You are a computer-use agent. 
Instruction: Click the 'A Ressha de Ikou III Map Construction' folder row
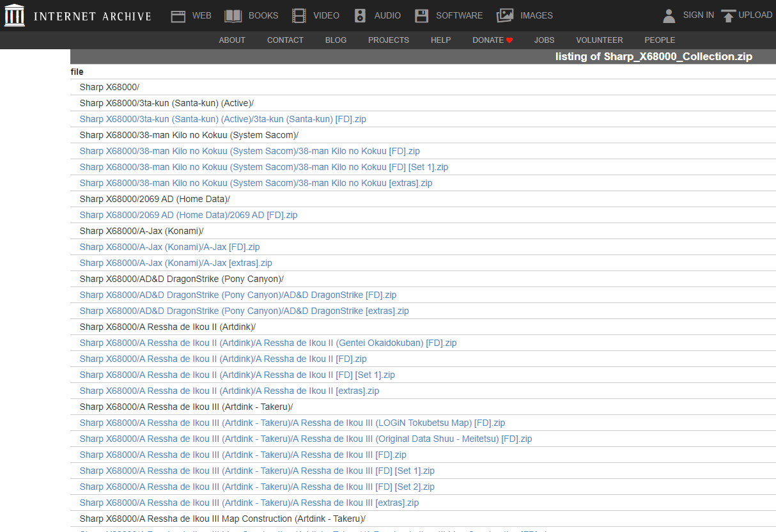click(423, 519)
